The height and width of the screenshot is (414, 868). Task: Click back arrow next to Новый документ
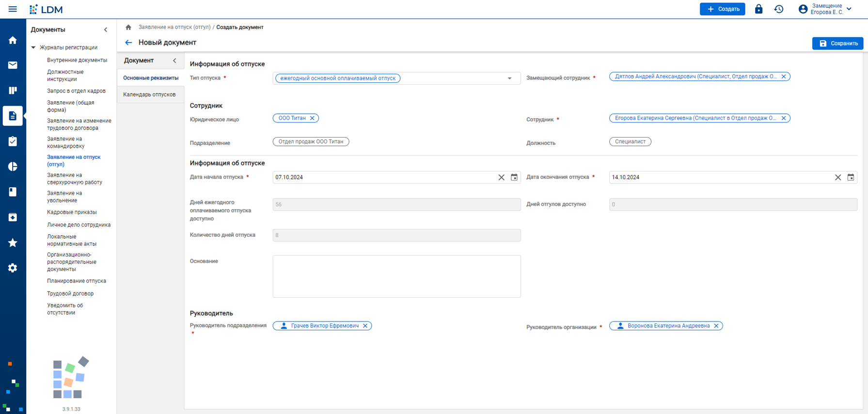(x=128, y=43)
